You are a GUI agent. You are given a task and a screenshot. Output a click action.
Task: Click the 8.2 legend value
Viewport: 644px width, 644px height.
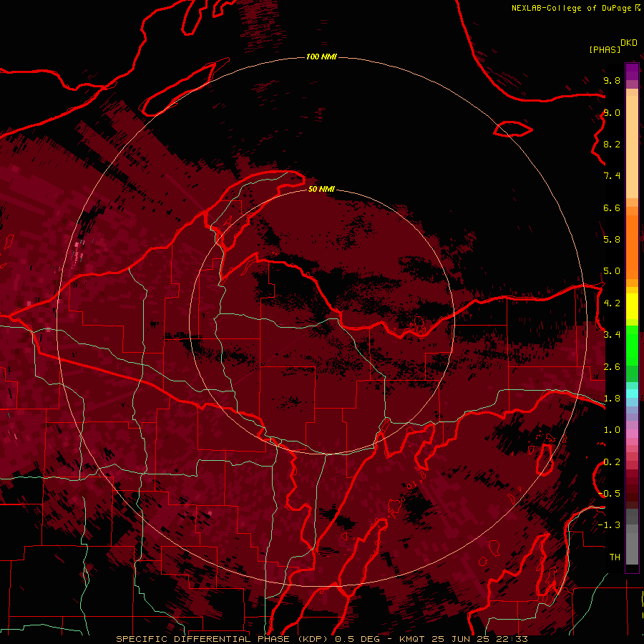pyautogui.click(x=612, y=144)
